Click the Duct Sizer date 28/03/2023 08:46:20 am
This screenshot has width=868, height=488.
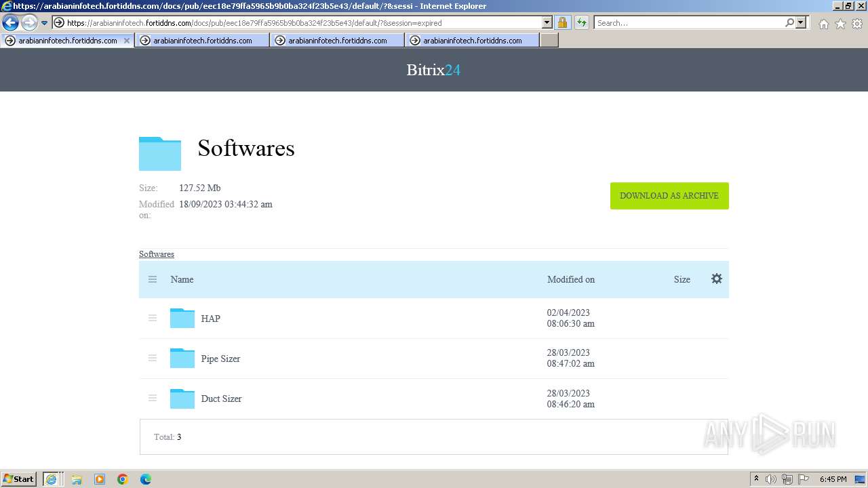pyautogui.click(x=571, y=399)
